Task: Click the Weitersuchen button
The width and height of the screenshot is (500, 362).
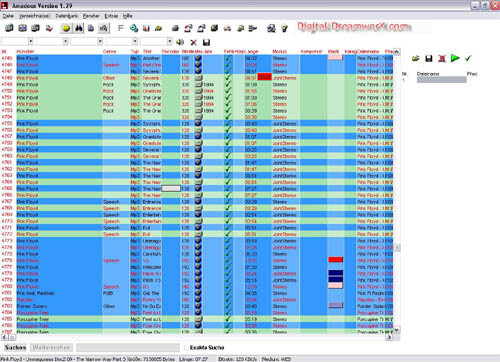Action: 51,348
